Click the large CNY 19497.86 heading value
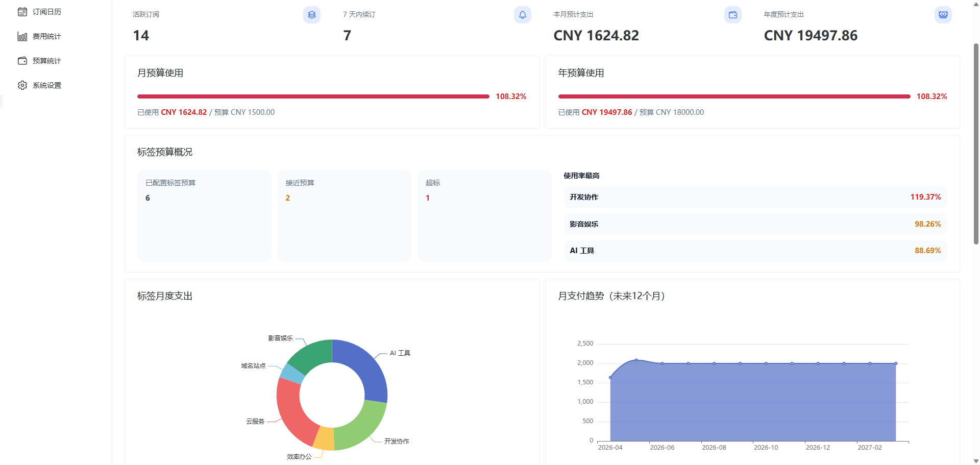 (x=811, y=36)
